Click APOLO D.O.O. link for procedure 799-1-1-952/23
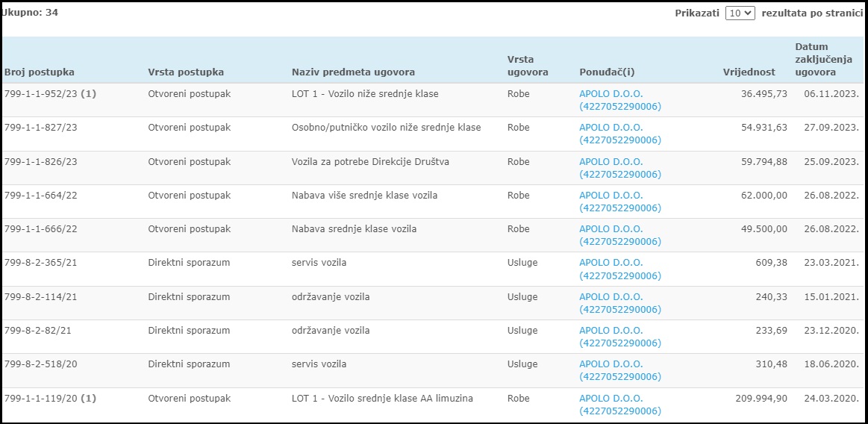This screenshot has height=424, width=868. (620, 100)
